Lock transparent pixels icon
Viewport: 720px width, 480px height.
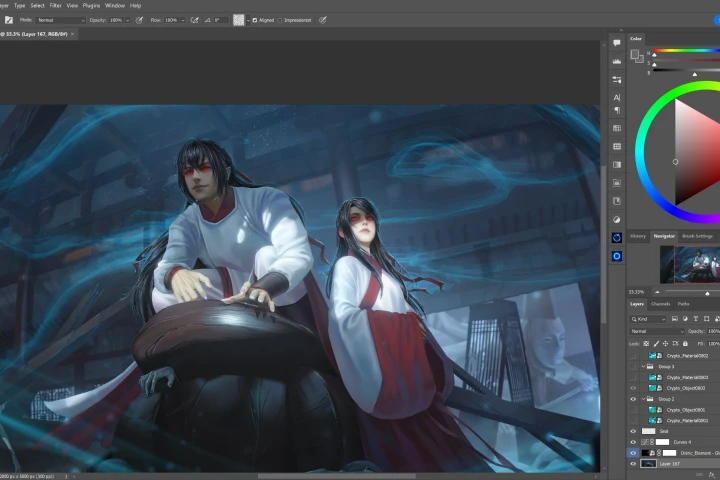click(x=646, y=344)
